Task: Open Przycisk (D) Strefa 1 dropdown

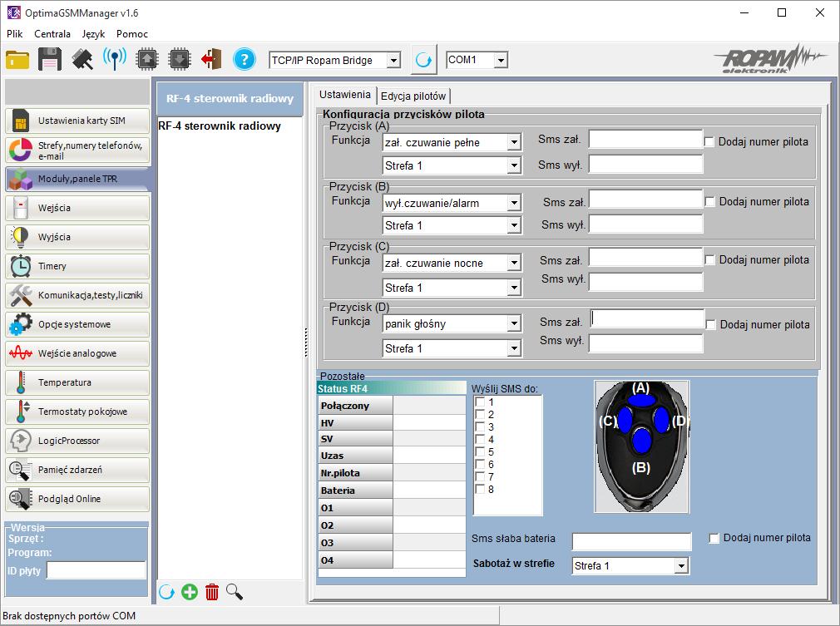Action: click(514, 348)
